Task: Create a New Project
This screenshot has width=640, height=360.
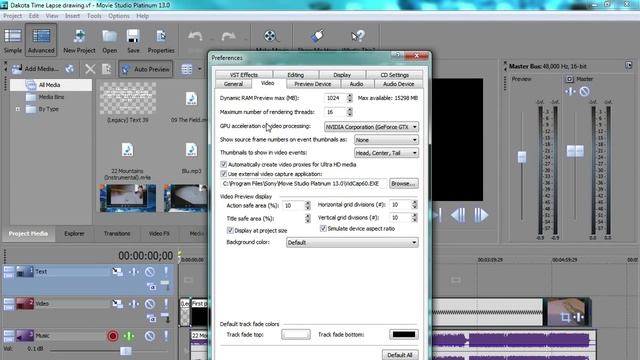Action: (x=79, y=40)
